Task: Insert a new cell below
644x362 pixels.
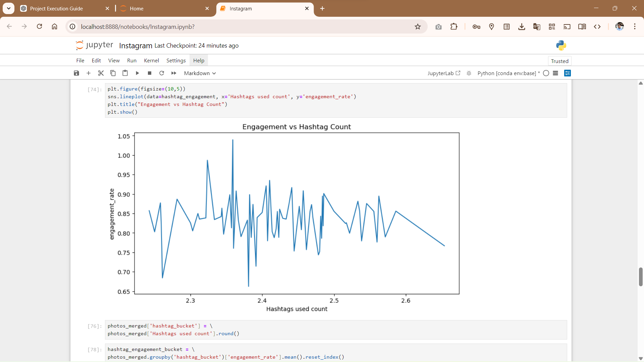Action: coord(88,73)
